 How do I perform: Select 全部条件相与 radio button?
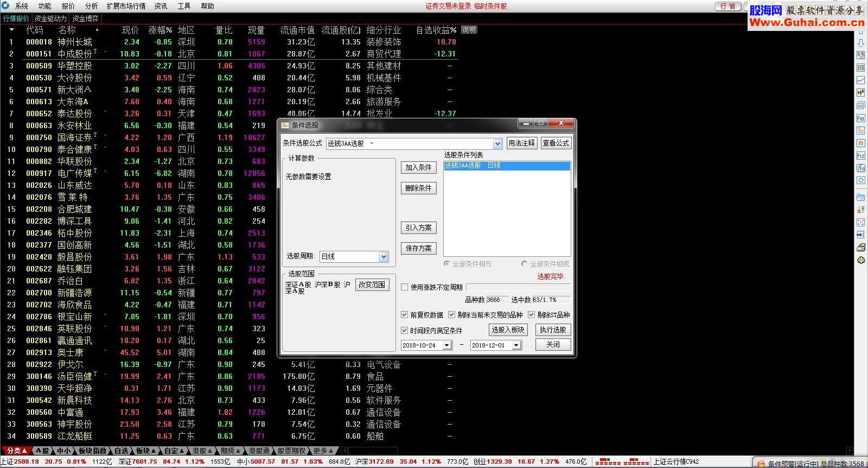pyautogui.click(x=446, y=264)
